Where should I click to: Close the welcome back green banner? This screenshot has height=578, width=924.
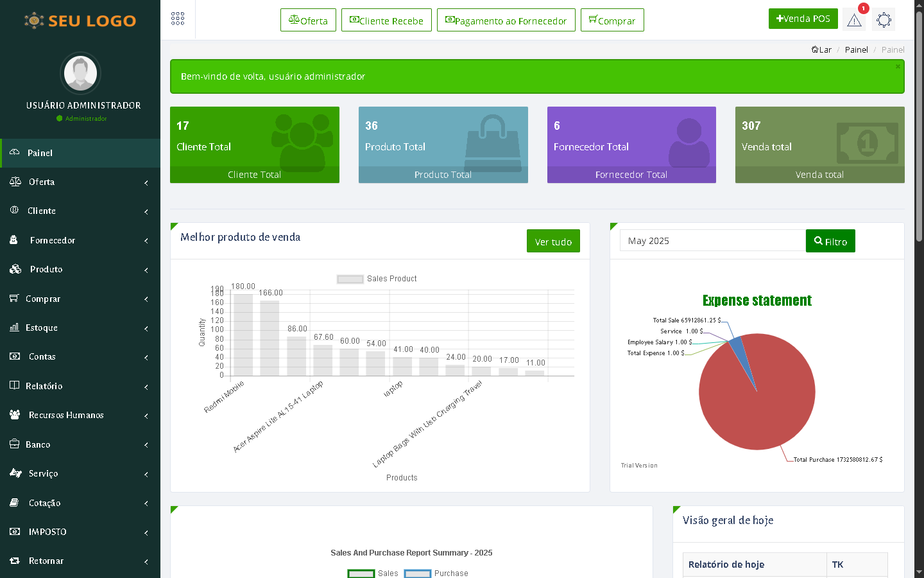pos(898,67)
